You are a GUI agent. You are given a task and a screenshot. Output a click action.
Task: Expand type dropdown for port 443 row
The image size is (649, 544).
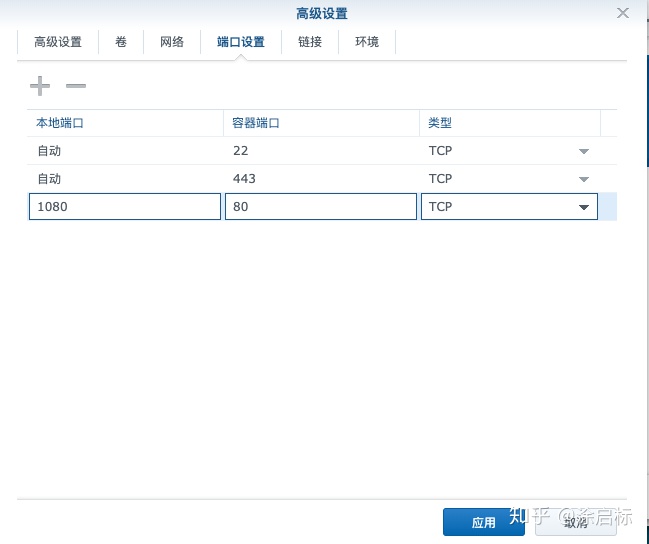(584, 179)
